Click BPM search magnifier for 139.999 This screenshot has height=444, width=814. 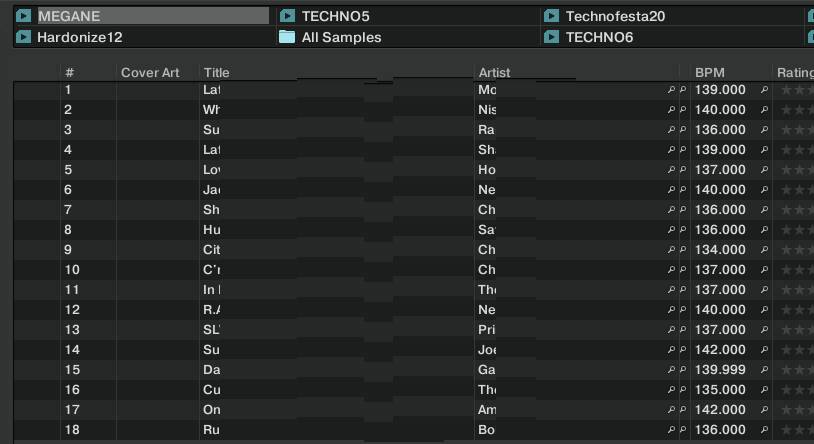[764, 370]
